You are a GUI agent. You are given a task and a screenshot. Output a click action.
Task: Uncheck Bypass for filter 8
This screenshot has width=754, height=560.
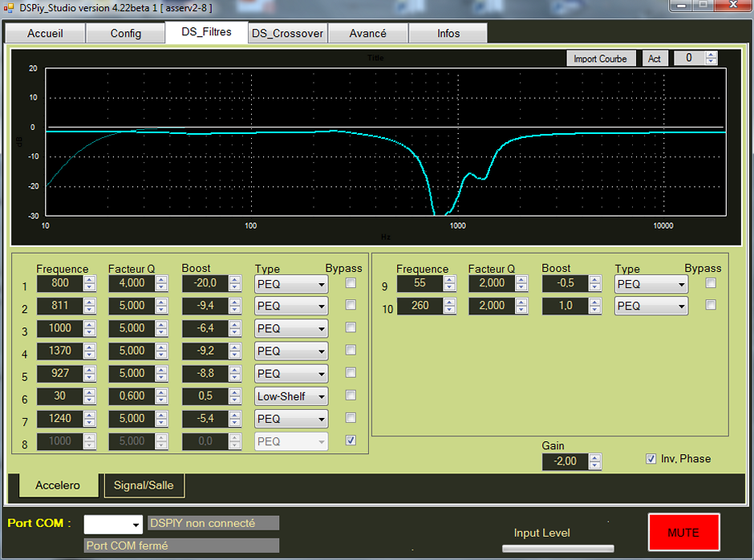pyautogui.click(x=351, y=440)
